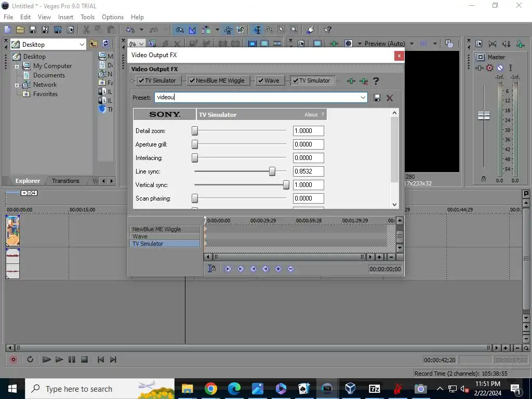Open the Edit menu
This screenshot has width=532, height=399.
tap(25, 17)
